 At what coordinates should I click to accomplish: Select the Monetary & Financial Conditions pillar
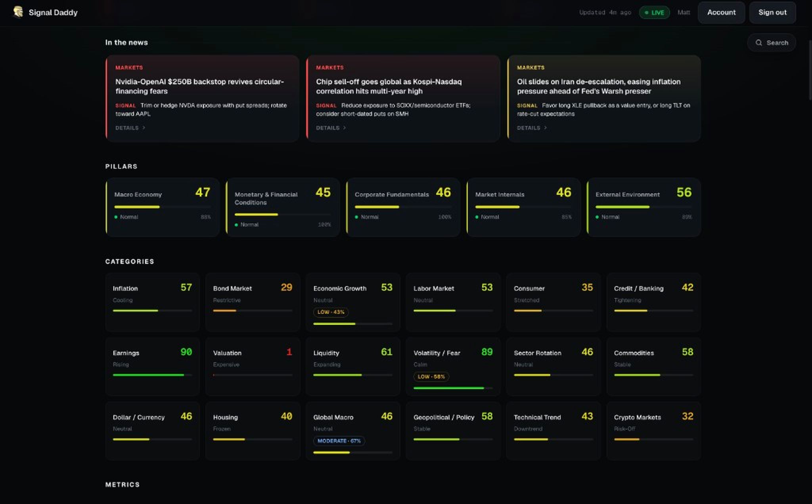pos(283,207)
